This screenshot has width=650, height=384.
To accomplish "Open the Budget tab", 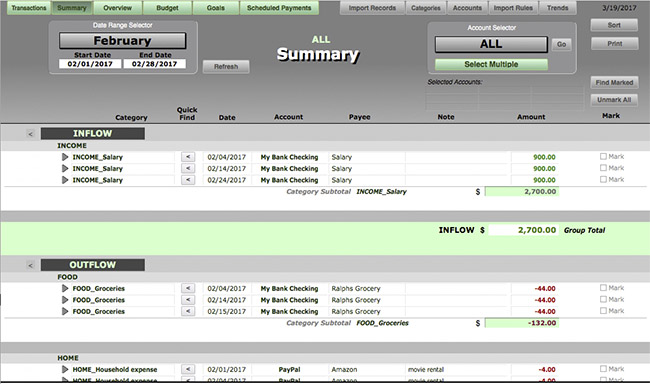I will pyautogui.click(x=167, y=8).
